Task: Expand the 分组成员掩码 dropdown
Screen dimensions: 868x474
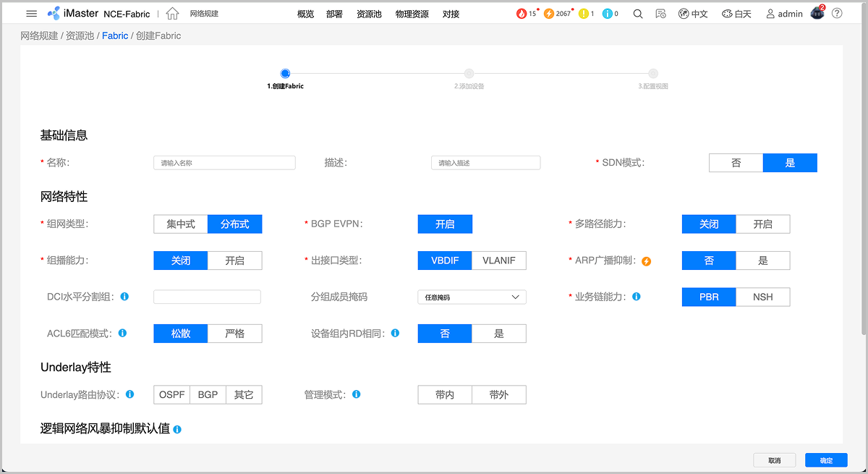Action: [472, 297]
